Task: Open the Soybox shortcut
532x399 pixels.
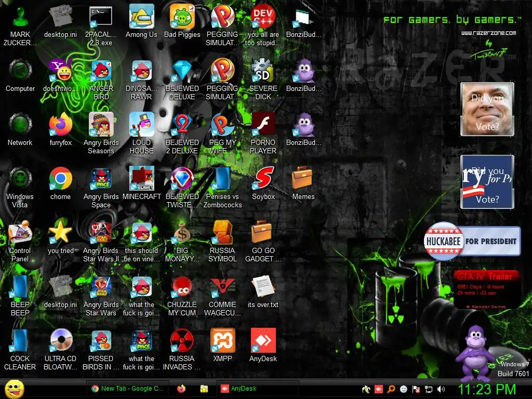Action: [263, 183]
